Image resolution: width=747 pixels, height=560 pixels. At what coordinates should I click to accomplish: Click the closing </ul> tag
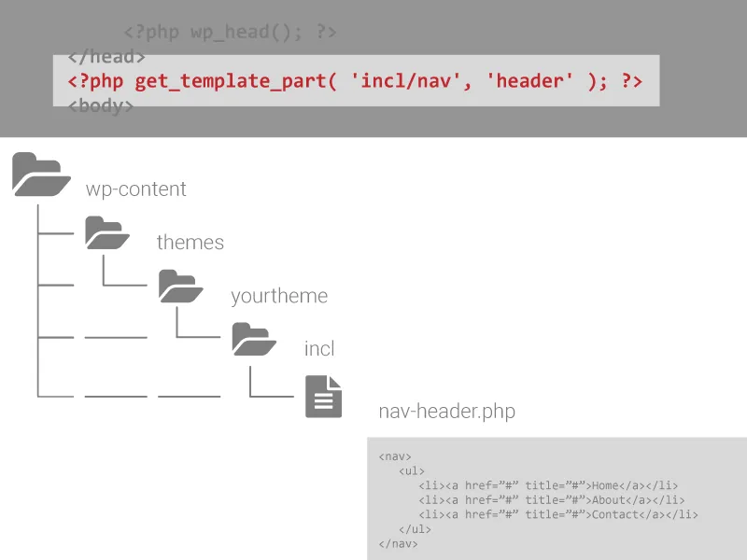pyautogui.click(x=415, y=529)
